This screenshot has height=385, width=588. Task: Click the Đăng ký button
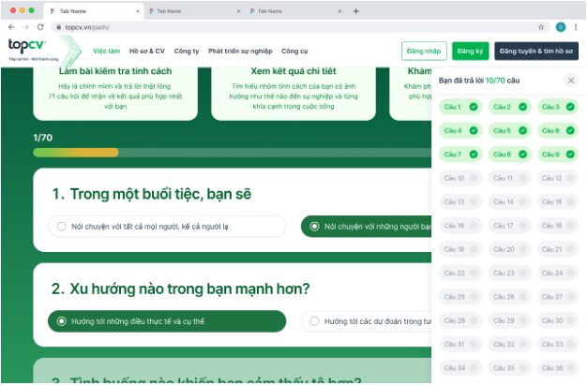(x=470, y=51)
